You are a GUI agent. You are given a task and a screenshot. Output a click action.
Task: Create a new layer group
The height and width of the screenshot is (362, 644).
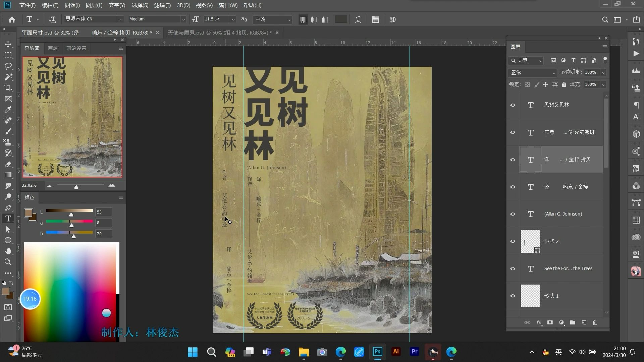tap(573, 322)
